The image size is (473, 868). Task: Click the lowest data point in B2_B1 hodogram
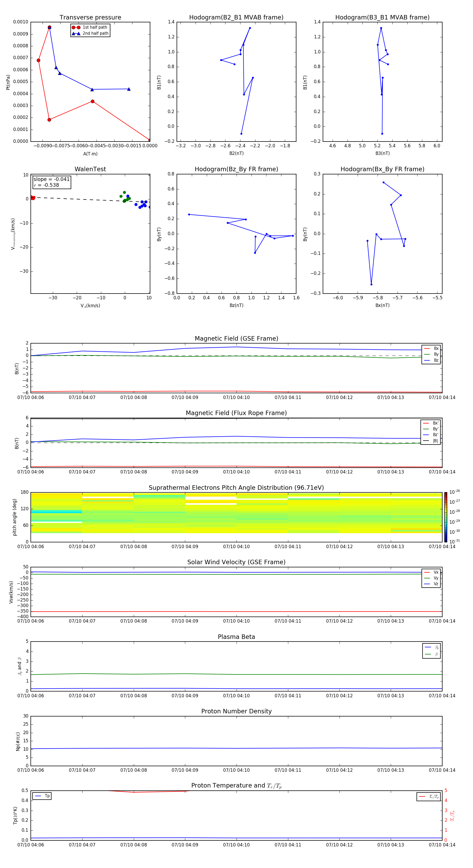click(x=241, y=134)
